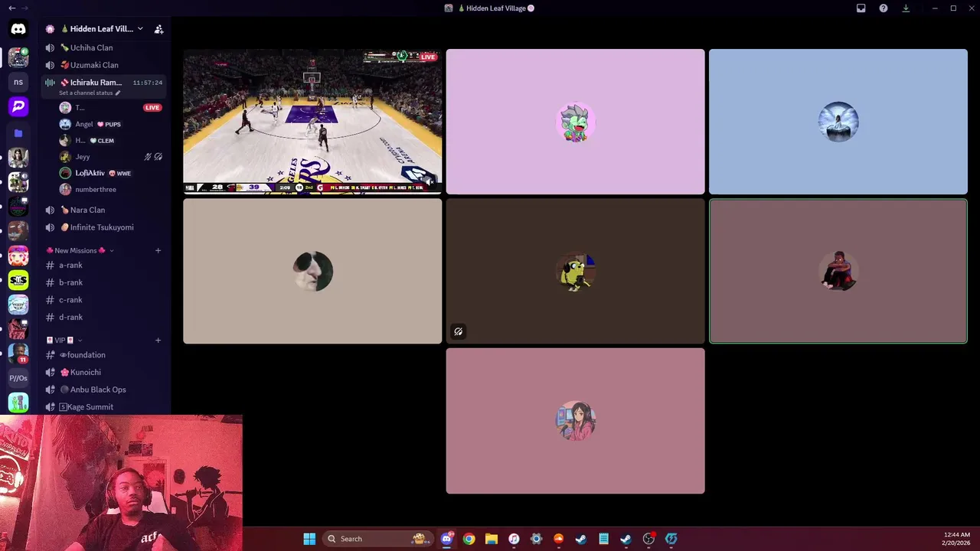Viewport: 980px width, 551px height.
Task: Open the 'ns' server in sidebar
Action: pyautogui.click(x=18, y=82)
